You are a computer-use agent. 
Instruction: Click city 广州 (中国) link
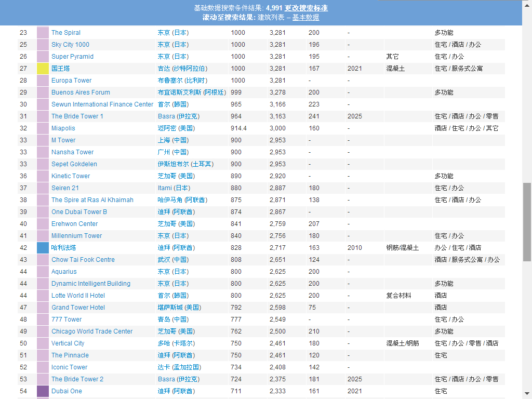[x=173, y=152]
